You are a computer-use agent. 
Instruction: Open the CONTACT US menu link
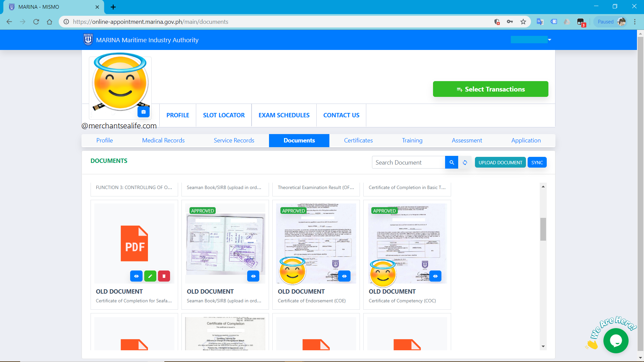[x=341, y=115]
